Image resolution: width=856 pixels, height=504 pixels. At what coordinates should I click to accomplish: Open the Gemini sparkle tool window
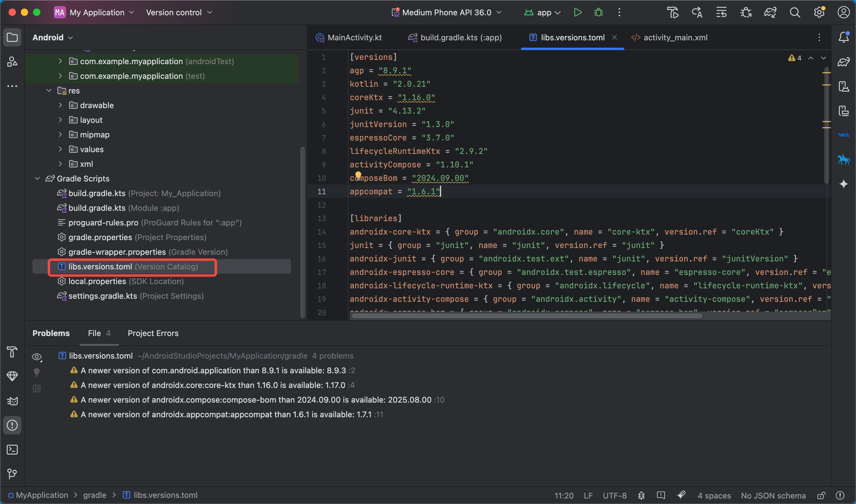click(x=843, y=184)
